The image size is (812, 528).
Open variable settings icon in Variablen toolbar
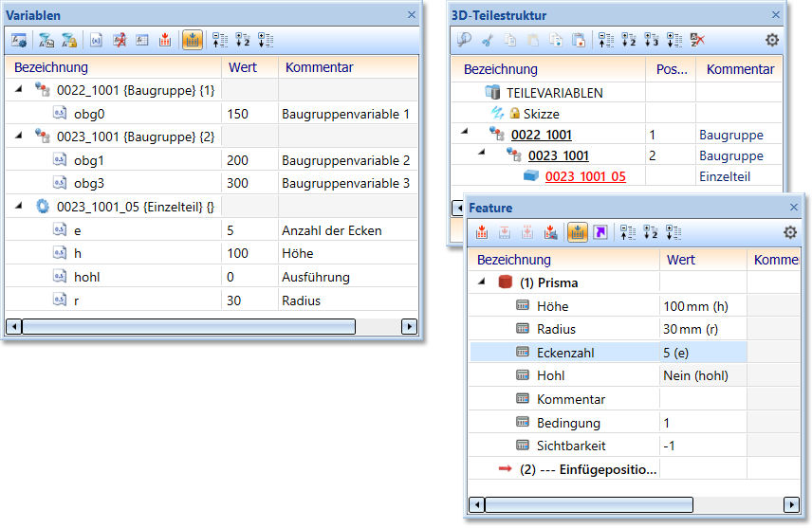(x=19, y=40)
